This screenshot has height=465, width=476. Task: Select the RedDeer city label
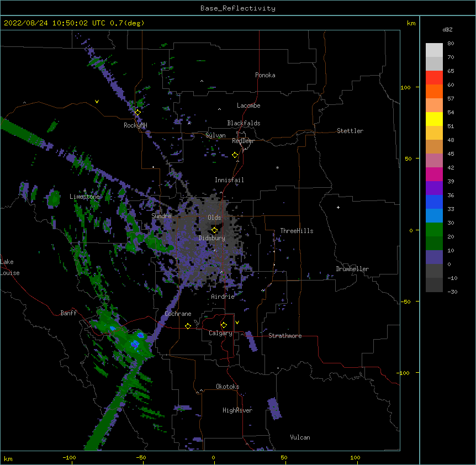point(243,141)
